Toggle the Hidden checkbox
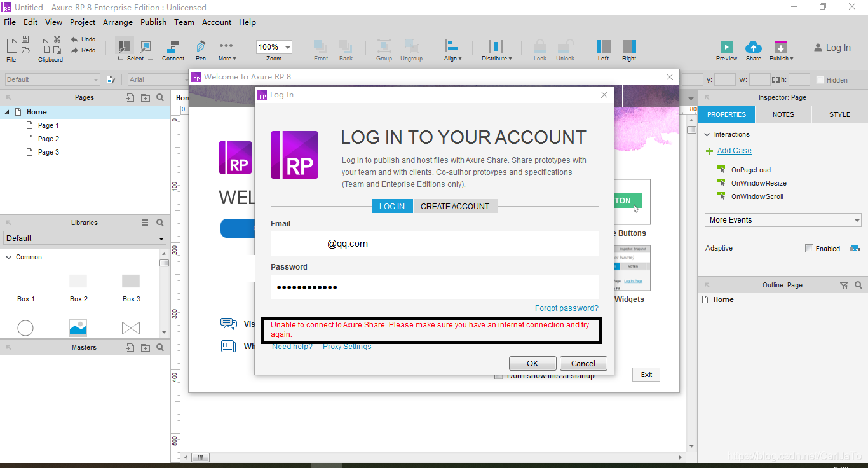 (x=820, y=80)
